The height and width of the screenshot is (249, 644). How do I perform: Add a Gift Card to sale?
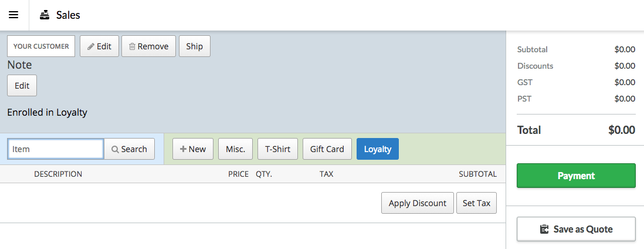327,149
